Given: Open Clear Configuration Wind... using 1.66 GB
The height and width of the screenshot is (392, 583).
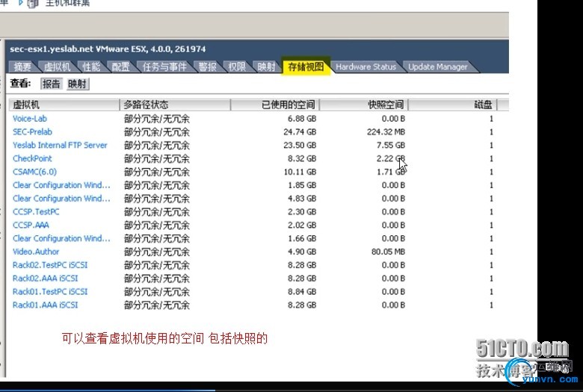Looking at the screenshot, I should [x=61, y=238].
